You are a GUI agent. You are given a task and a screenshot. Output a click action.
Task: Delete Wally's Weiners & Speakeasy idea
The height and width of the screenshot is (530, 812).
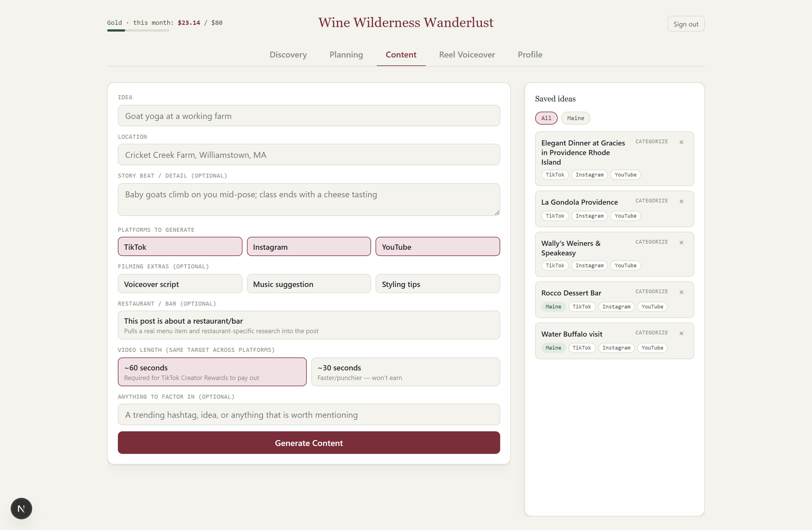click(x=681, y=242)
